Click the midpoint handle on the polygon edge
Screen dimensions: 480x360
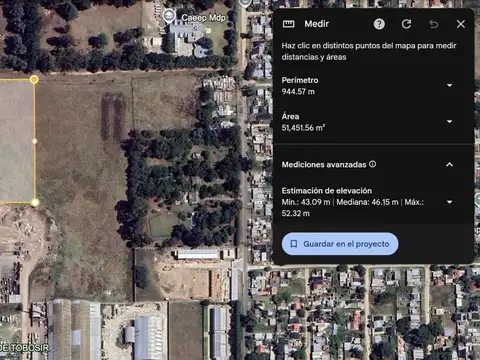pyautogui.click(x=35, y=141)
